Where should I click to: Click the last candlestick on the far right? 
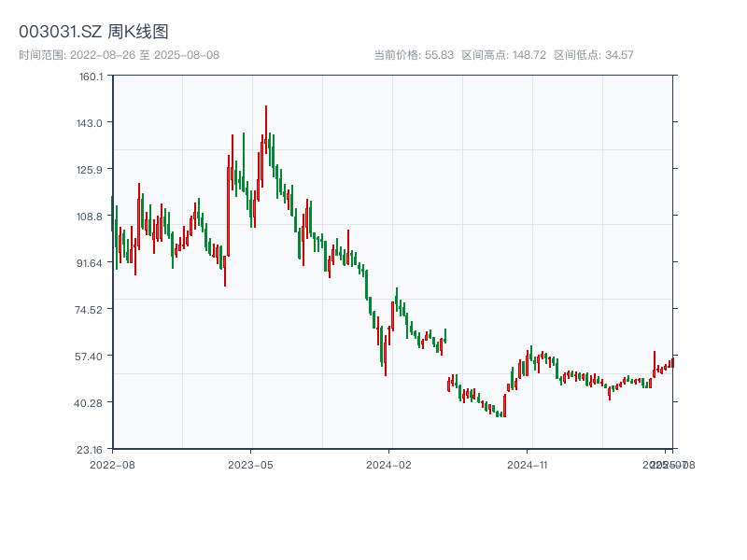click(x=672, y=361)
